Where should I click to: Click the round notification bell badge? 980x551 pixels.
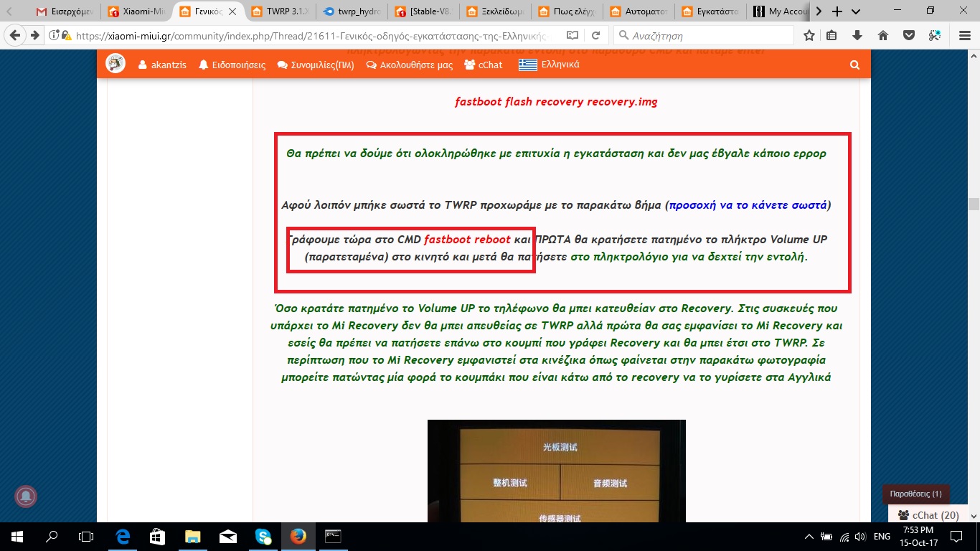tap(26, 496)
